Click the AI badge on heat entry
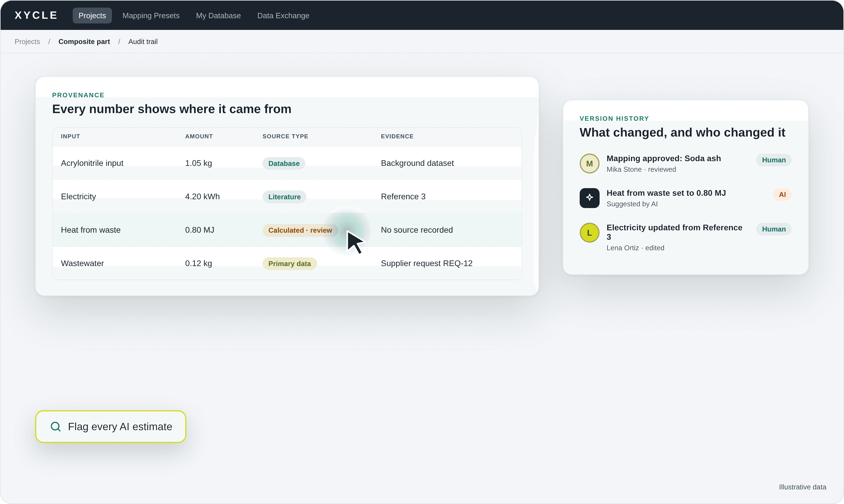This screenshot has width=844, height=504. click(782, 195)
